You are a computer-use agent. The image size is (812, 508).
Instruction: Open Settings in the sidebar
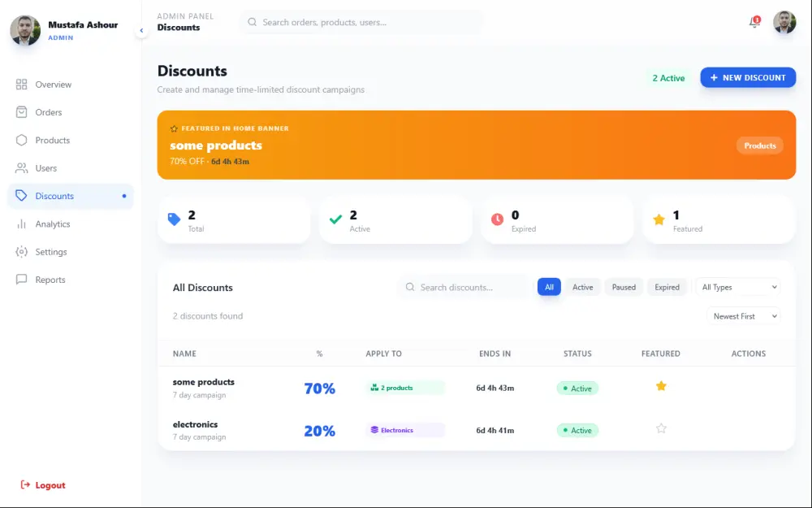71,252
